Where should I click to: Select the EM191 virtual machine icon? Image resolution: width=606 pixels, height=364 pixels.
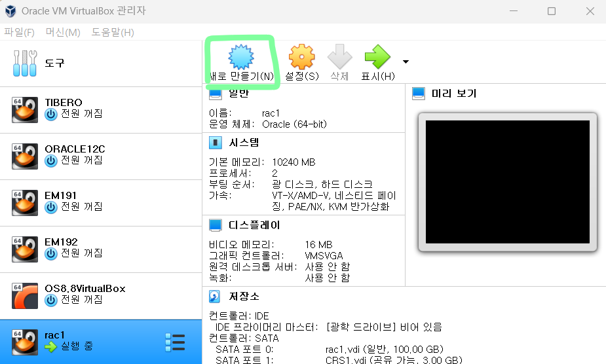(x=25, y=202)
